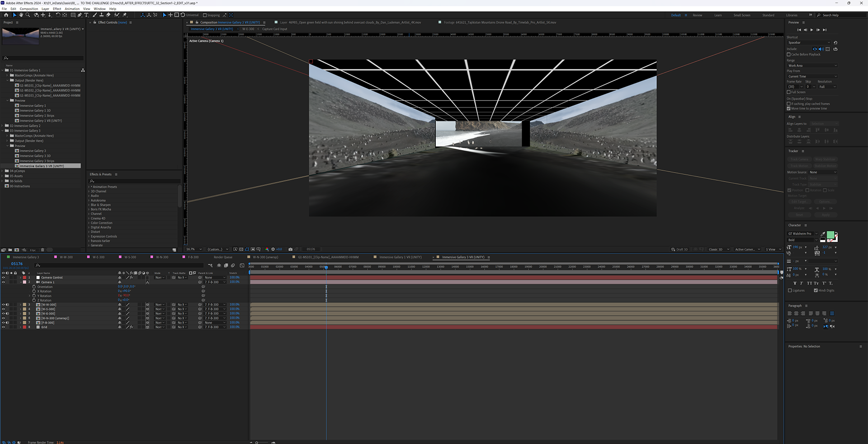This screenshot has height=444, width=868.
Task: Hide the Grid layer using its eye icon
Action: click(3, 327)
